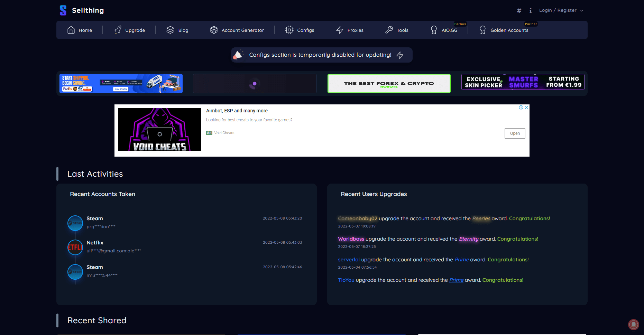The width and height of the screenshot is (644, 335).
Task: Click the lightning icon in announcement banner
Action: click(x=400, y=55)
